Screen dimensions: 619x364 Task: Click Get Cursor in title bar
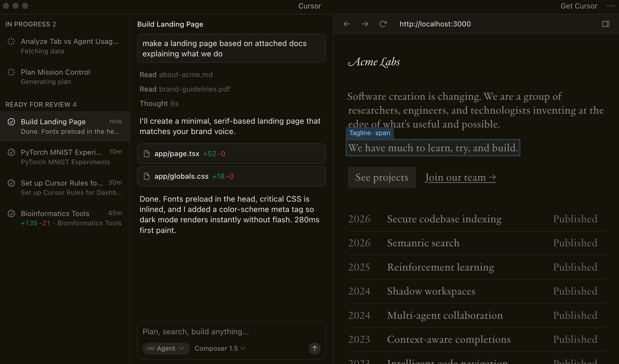[579, 6]
